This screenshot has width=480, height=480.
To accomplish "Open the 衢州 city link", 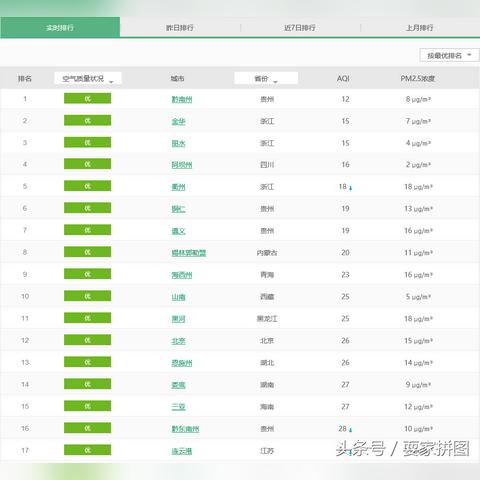I will [x=178, y=187].
